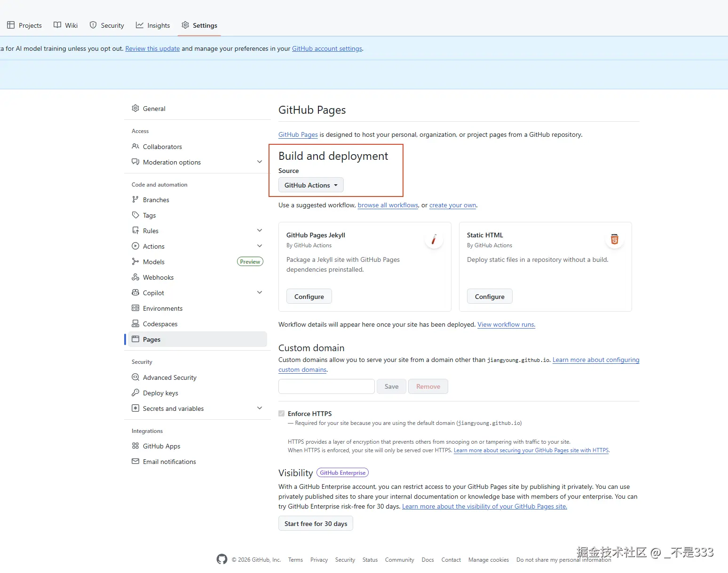Click the Deploy keys key icon
This screenshot has width=728, height=573.
pyautogui.click(x=135, y=392)
